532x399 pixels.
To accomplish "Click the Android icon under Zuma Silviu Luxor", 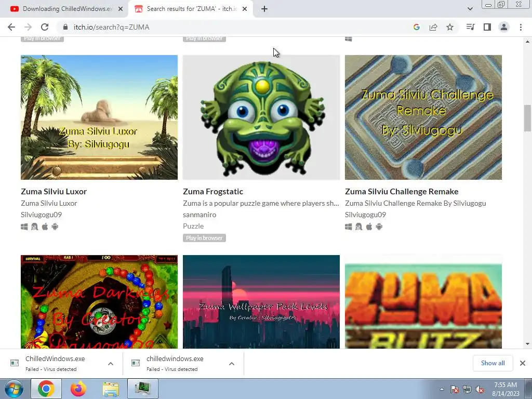I will [x=55, y=227].
